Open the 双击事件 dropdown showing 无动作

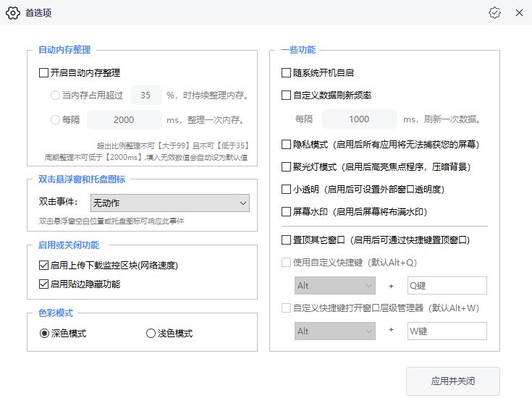[x=169, y=203]
